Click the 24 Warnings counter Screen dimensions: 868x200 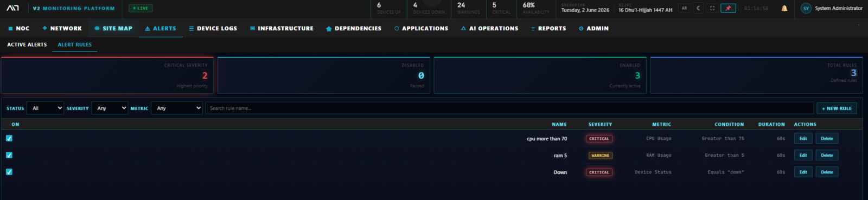tap(468, 8)
